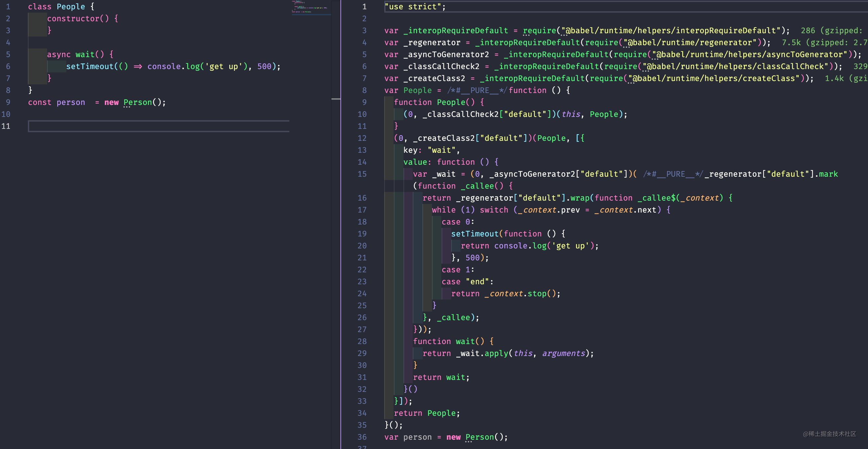Click 'setTimeout(function () {' on right line 19
This screenshot has width=868, height=449.
coord(508,234)
